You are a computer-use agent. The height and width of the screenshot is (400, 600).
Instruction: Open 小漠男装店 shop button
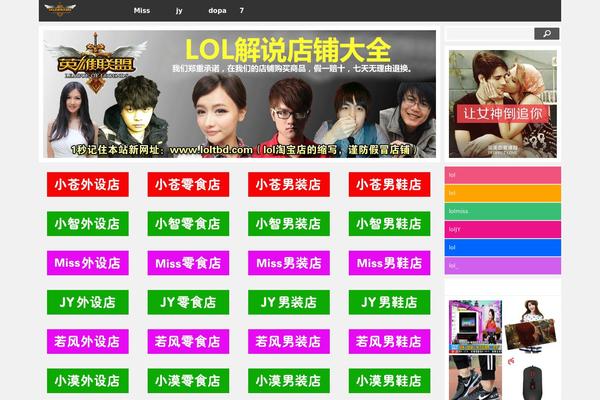tap(289, 381)
